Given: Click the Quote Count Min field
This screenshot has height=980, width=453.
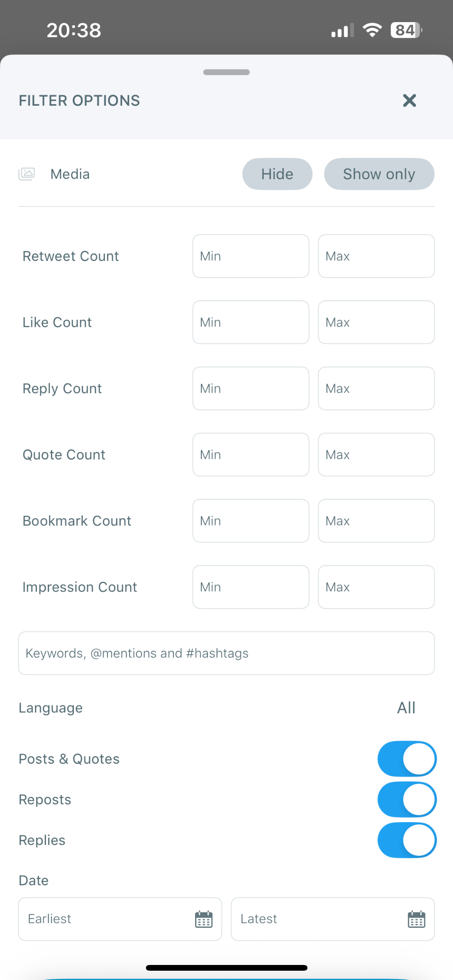Looking at the screenshot, I should tap(250, 455).
